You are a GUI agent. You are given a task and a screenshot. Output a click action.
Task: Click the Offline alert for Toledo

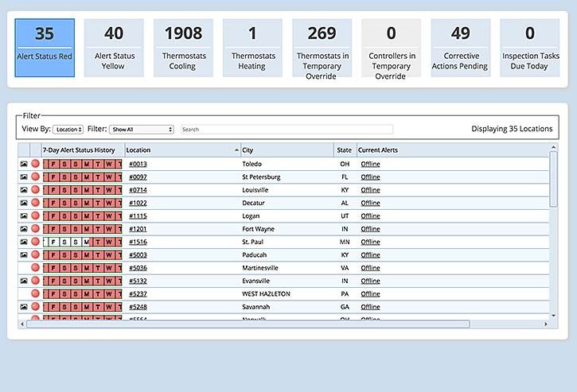[x=370, y=164]
